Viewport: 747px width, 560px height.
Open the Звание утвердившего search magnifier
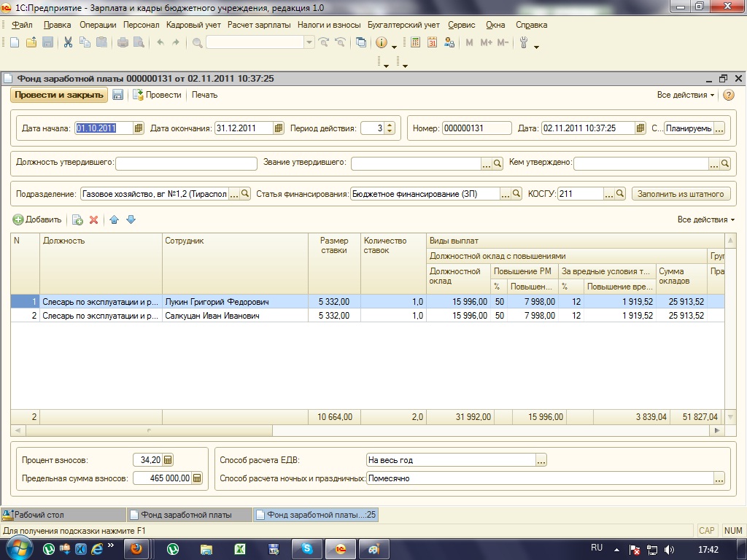coord(498,163)
